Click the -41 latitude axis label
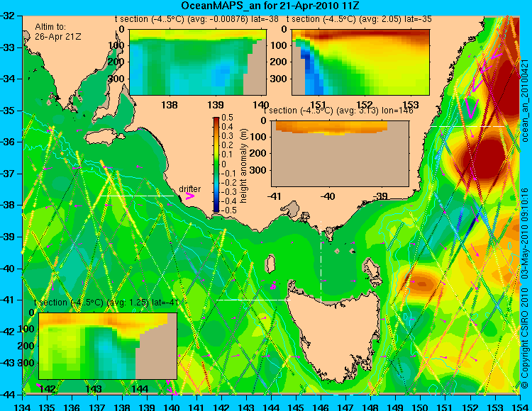The width and height of the screenshot is (532, 411). pos(8,300)
